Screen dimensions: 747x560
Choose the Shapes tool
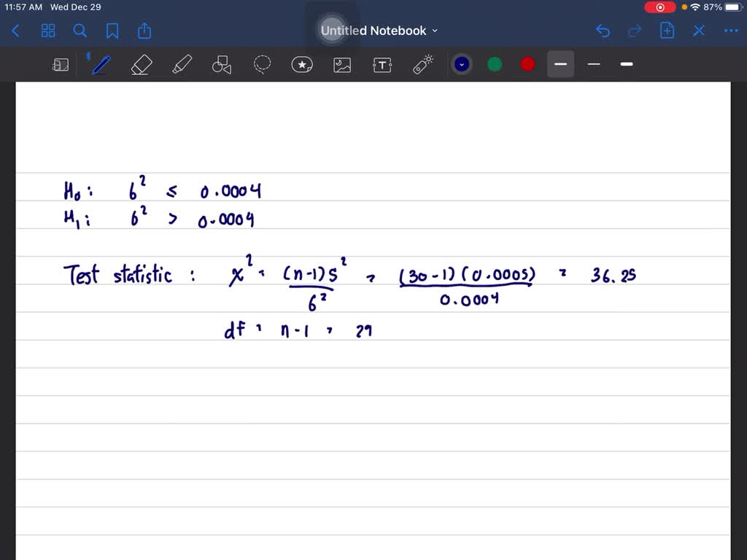222,65
